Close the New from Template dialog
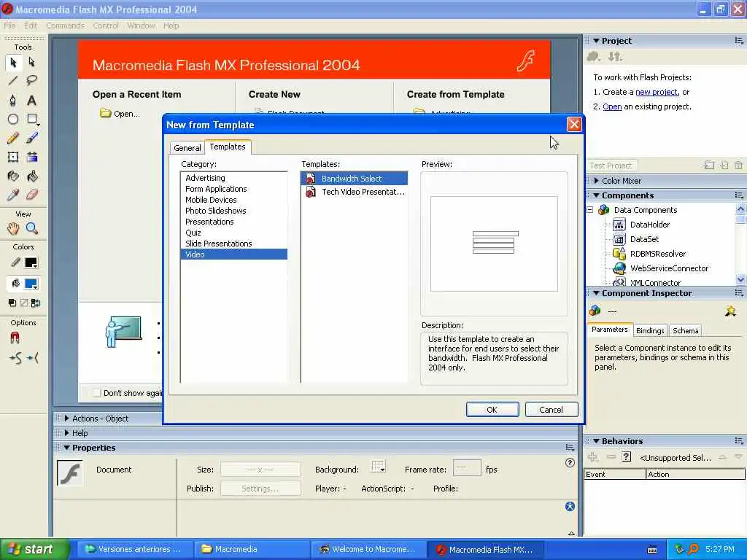747x560 pixels. pos(574,125)
